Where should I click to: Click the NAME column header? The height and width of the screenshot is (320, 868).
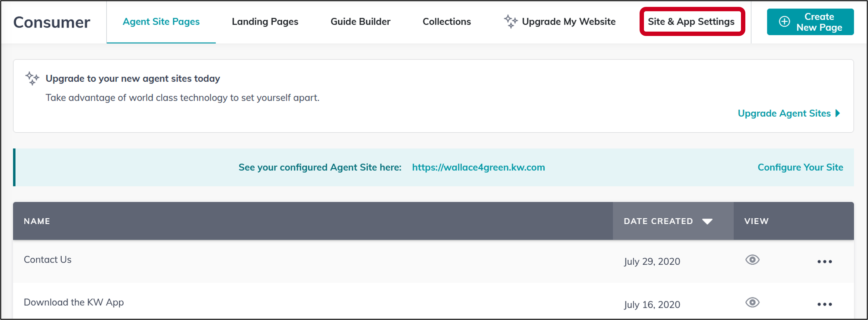pyautogui.click(x=37, y=221)
